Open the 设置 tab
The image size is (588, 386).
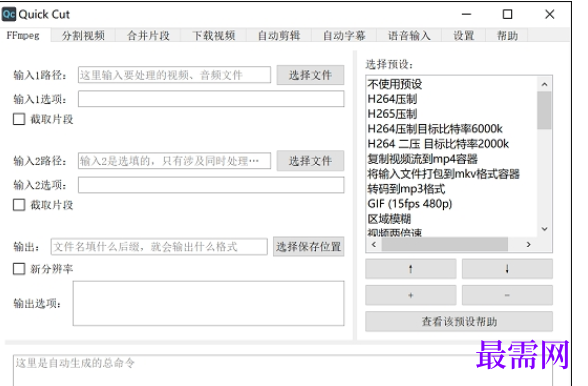tap(464, 36)
